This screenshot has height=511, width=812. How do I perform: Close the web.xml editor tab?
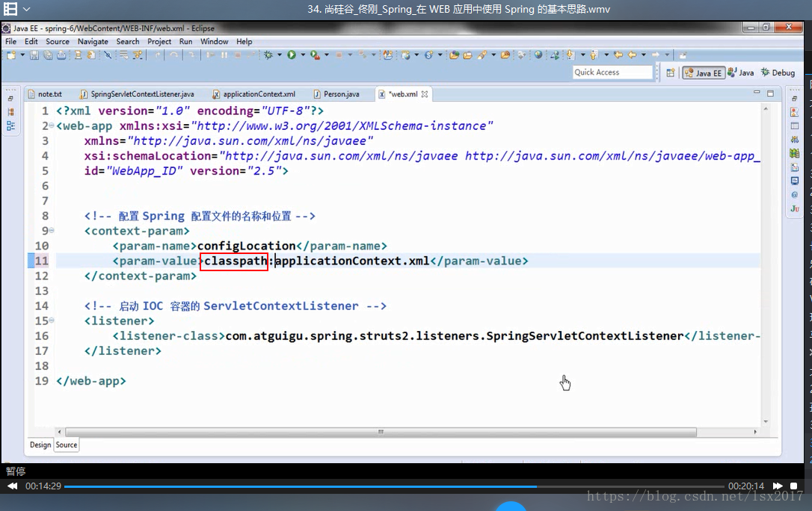tap(425, 94)
